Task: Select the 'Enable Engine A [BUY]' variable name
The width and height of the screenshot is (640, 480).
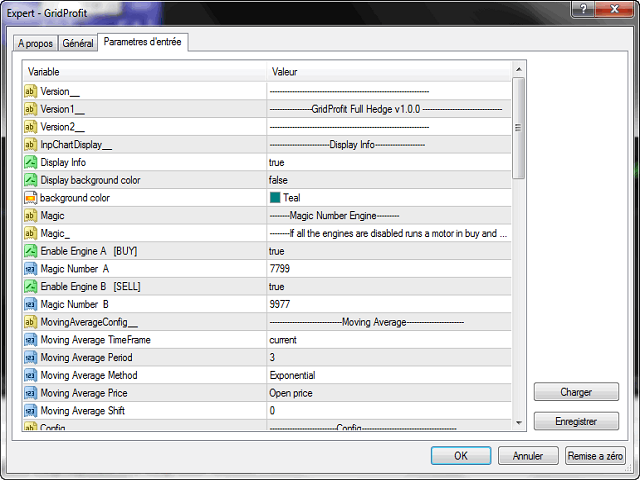Action: 89,251
